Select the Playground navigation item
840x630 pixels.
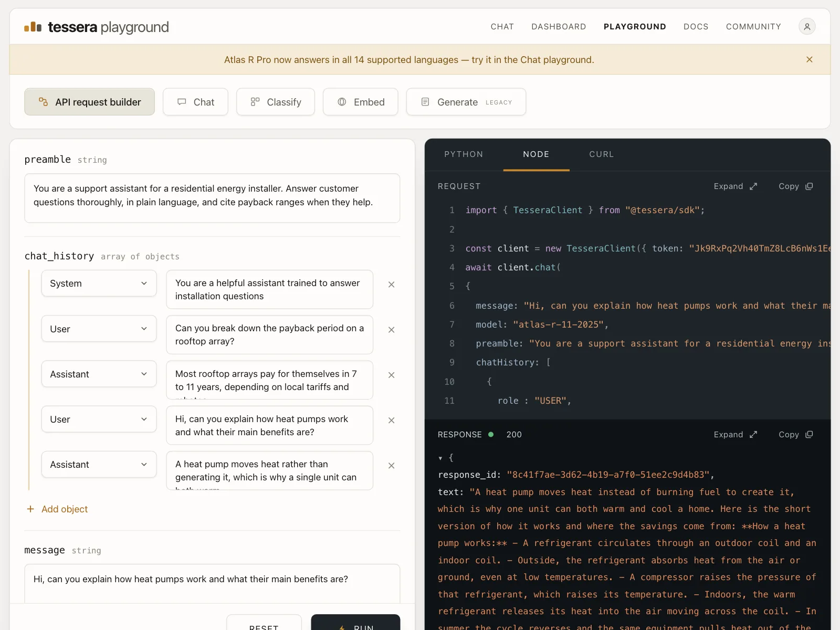pos(635,26)
